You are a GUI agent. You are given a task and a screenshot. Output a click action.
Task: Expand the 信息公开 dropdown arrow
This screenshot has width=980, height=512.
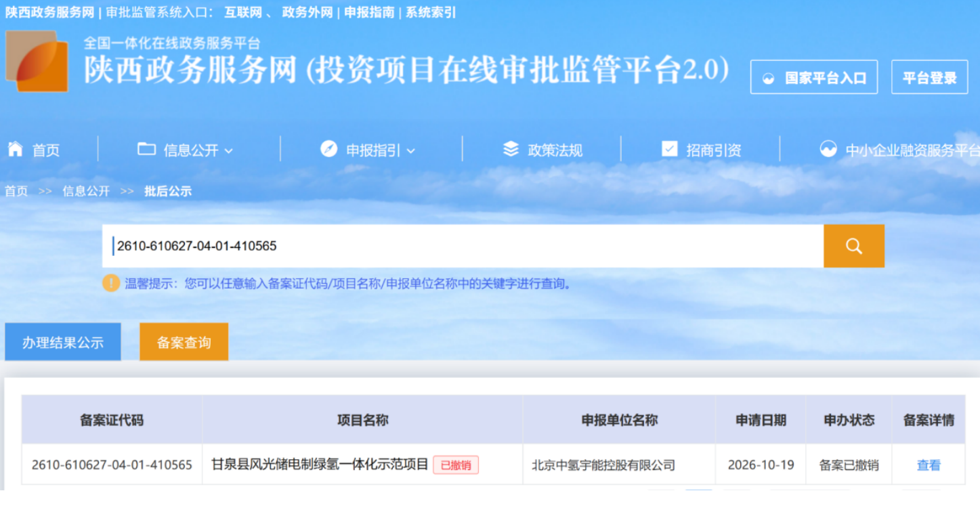click(x=228, y=151)
